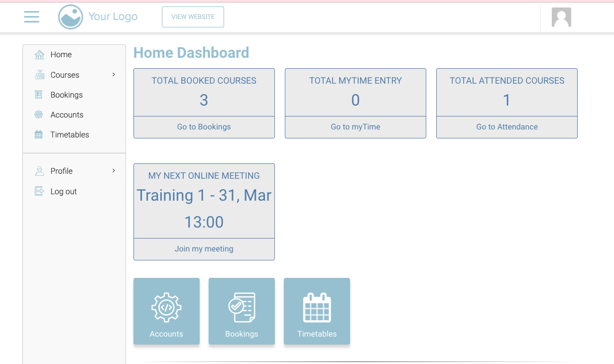Follow the Go to myTime link
The height and width of the screenshot is (364, 614).
(x=355, y=127)
